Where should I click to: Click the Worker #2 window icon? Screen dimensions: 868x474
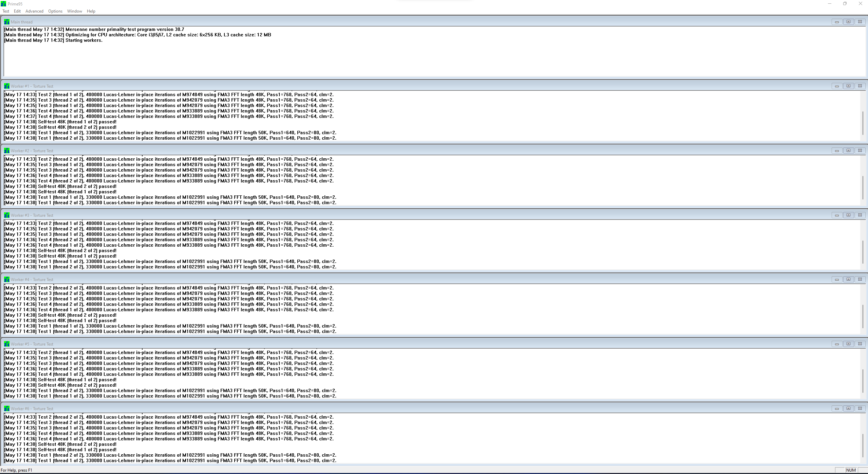pos(6,151)
